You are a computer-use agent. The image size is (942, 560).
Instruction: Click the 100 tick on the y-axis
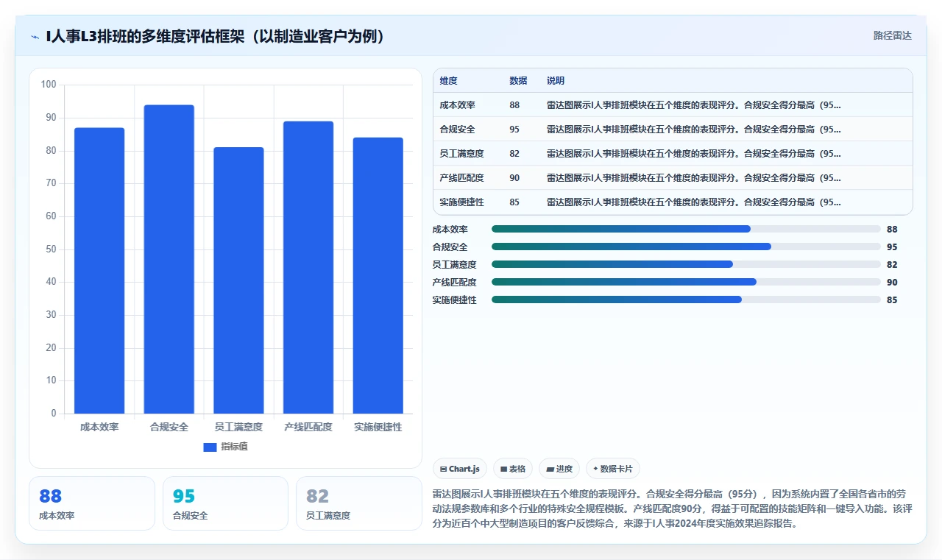pos(49,85)
